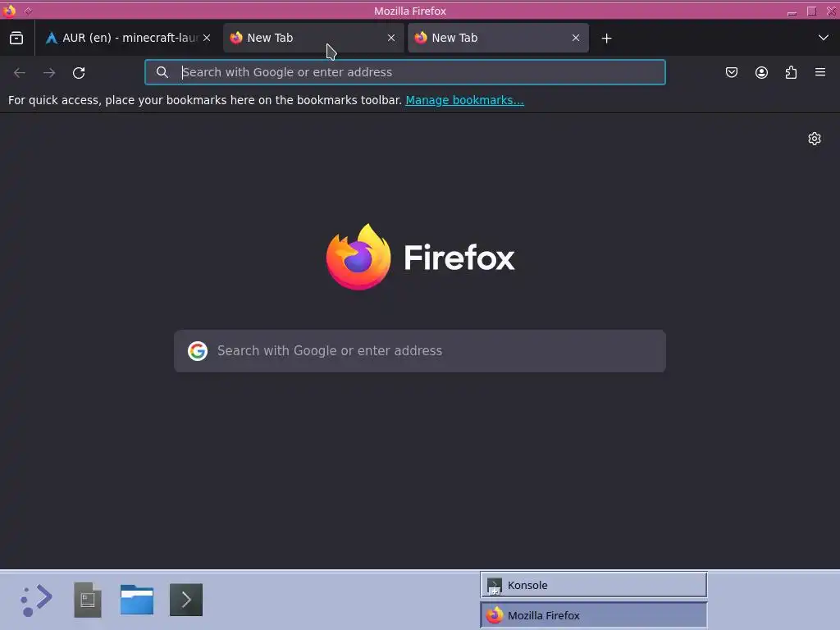The image size is (840, 630).
Task: Minimize the Firefox window
Action: (792, 11)
